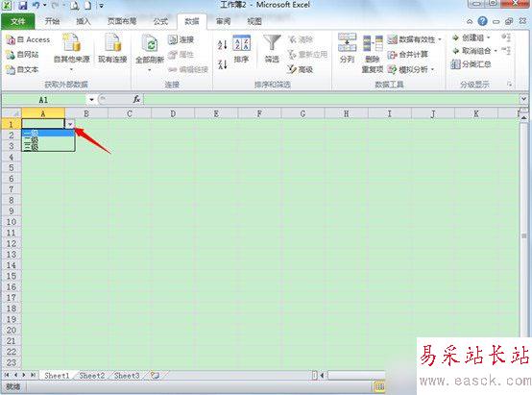Click 合并计算 (Consolidate) icon
This screenshot has width=532, height=395.
pyautogui.click(x=393, y=55)
